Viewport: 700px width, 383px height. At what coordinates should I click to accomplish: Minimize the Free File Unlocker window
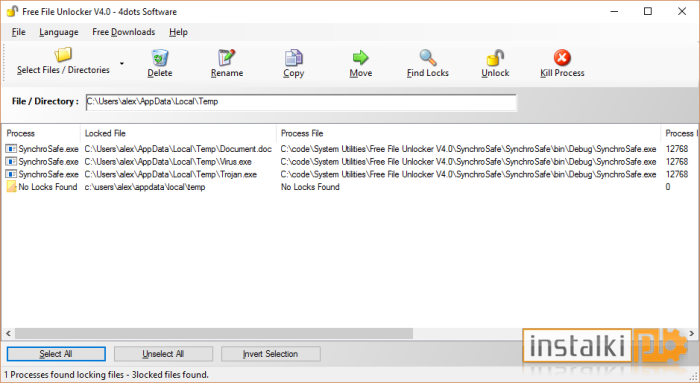(614, 12)
